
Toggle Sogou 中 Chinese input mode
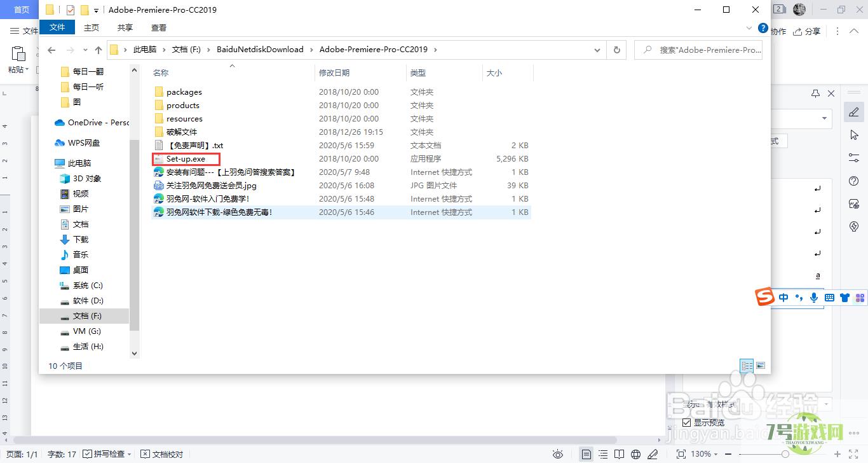click(783, 298)
